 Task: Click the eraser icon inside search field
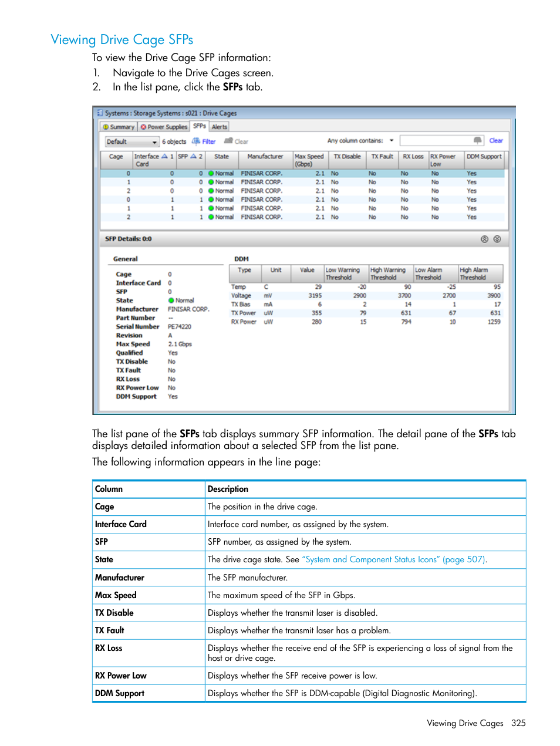477,140
